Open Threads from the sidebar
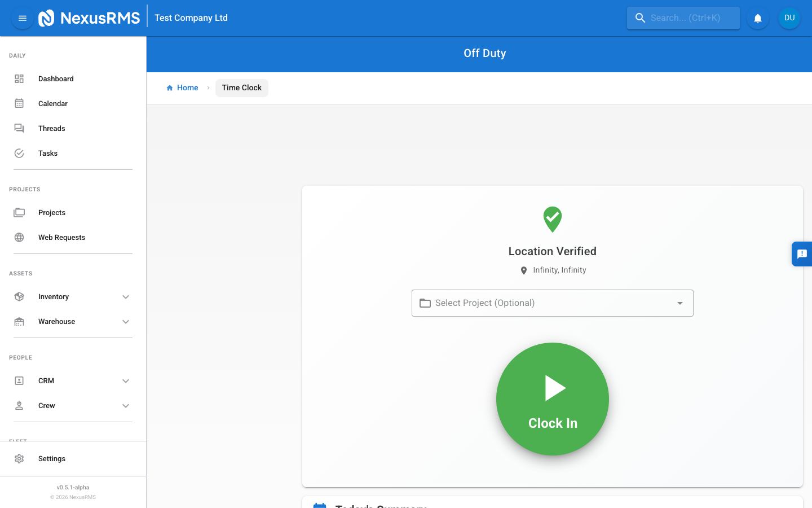 point(19,128)
